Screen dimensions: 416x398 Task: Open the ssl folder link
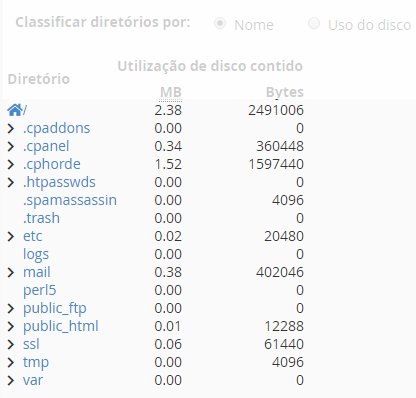click(x=31, y=344)
